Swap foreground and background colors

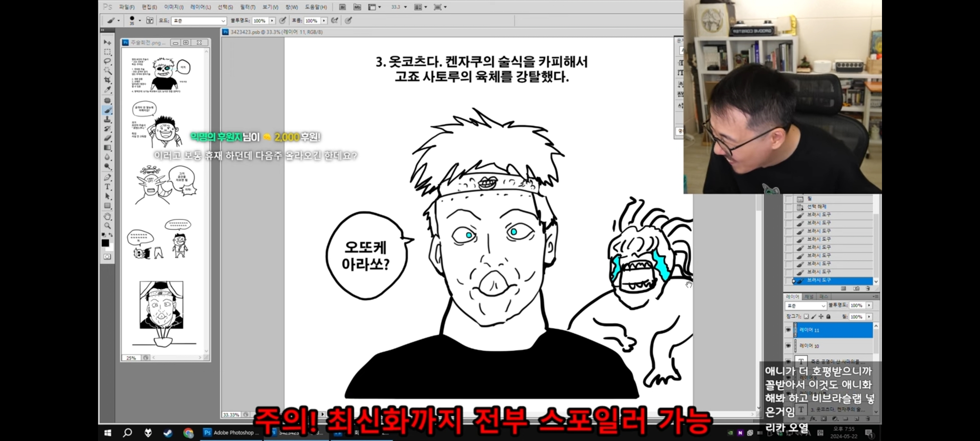click(111, 235)
